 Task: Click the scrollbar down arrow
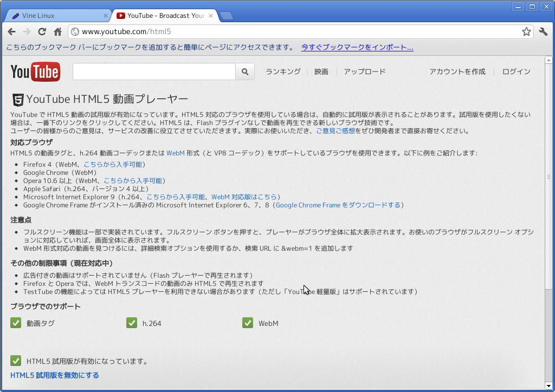(548, 386)
